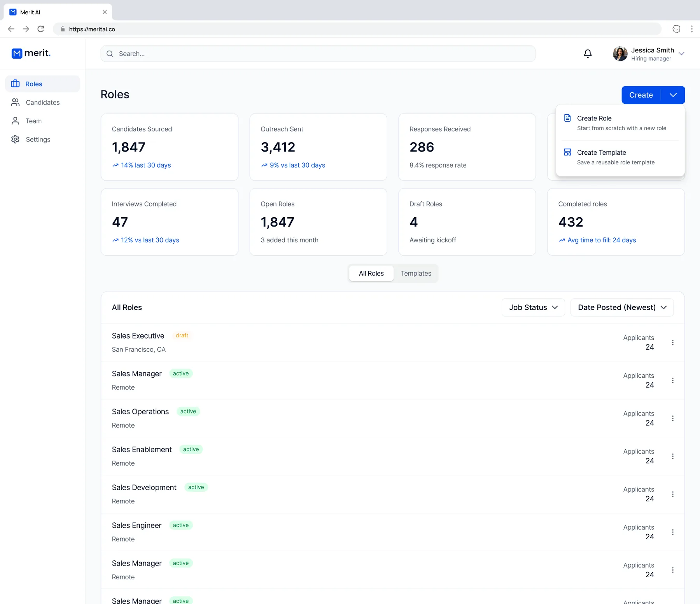Click the Settings gear icon in the sidebar
The width and height of the screenshot is (700, 604).
16,139
